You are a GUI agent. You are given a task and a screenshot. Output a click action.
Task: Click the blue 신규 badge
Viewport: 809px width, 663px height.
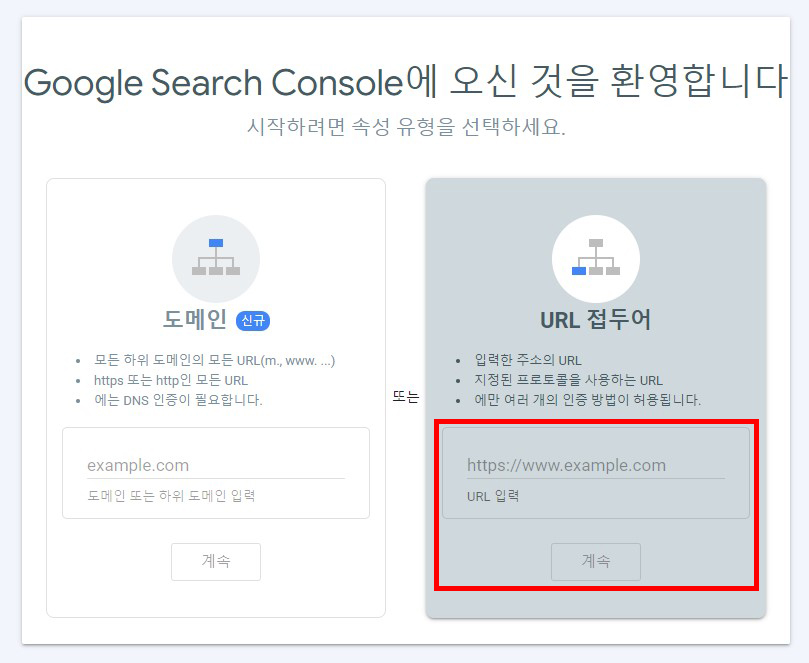coord(253,320)
